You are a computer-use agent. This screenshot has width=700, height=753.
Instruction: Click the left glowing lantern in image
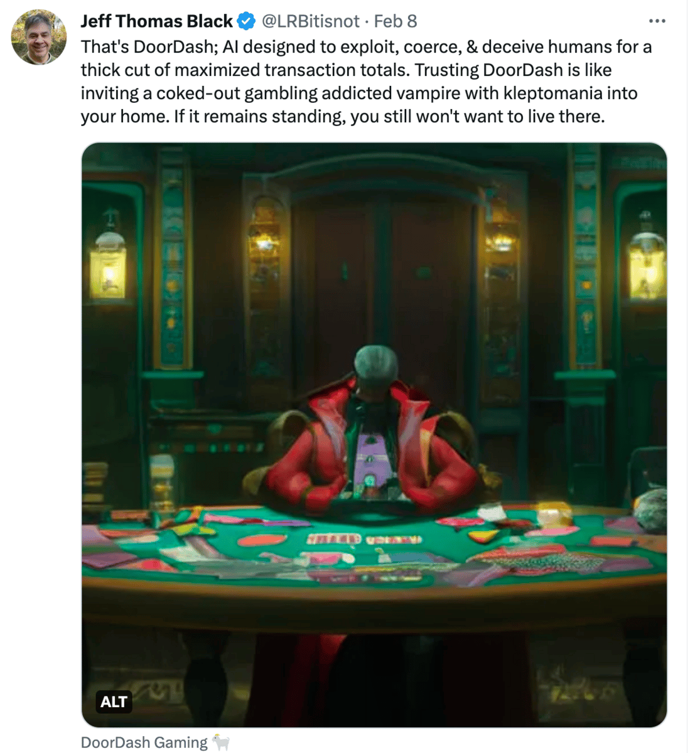pos(108,257)
